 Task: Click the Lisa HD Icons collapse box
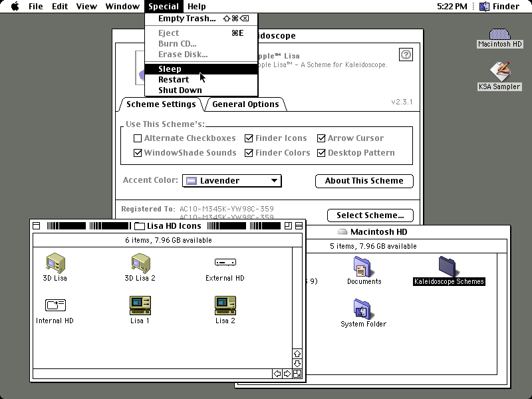(x=299, y=226)
